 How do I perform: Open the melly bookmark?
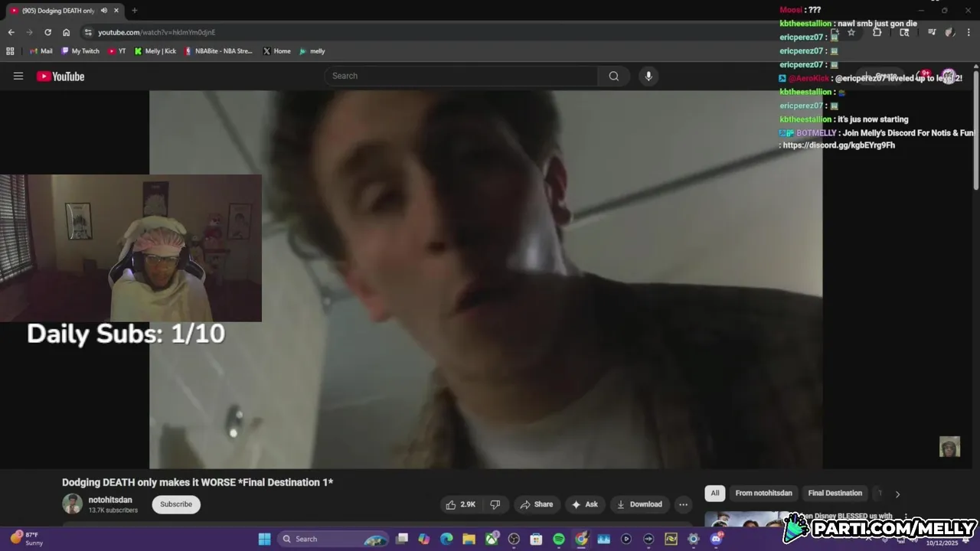click(x=312, y=51)
